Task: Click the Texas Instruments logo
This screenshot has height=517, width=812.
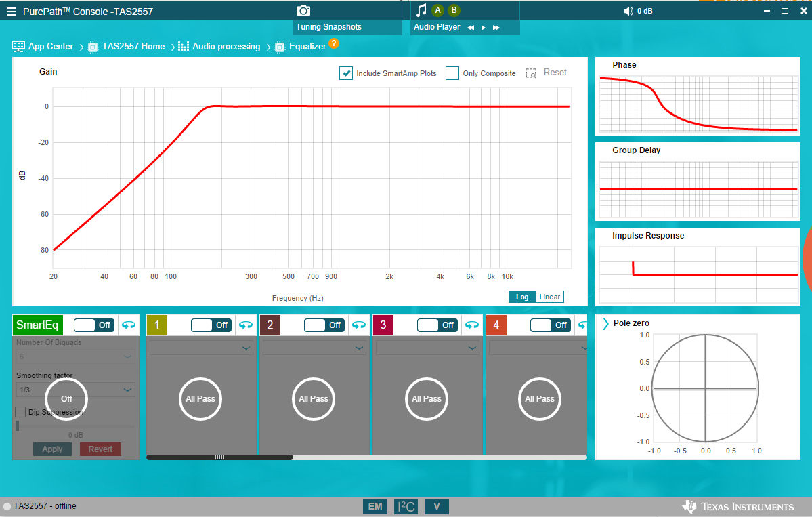Action: 738,506
